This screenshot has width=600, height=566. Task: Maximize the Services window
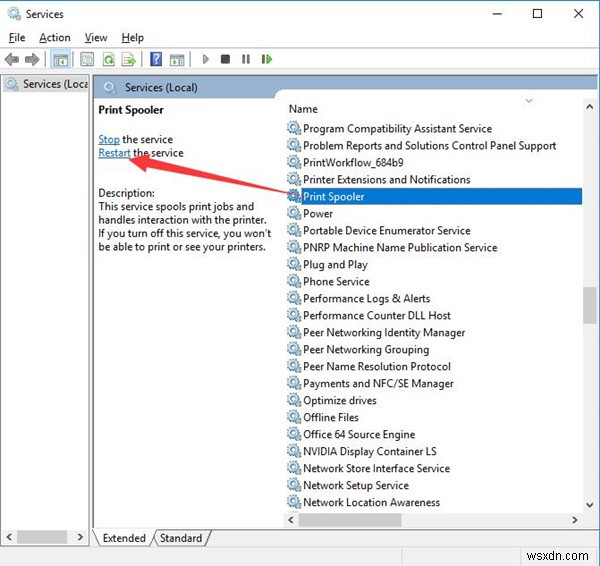tap(537, 14)
